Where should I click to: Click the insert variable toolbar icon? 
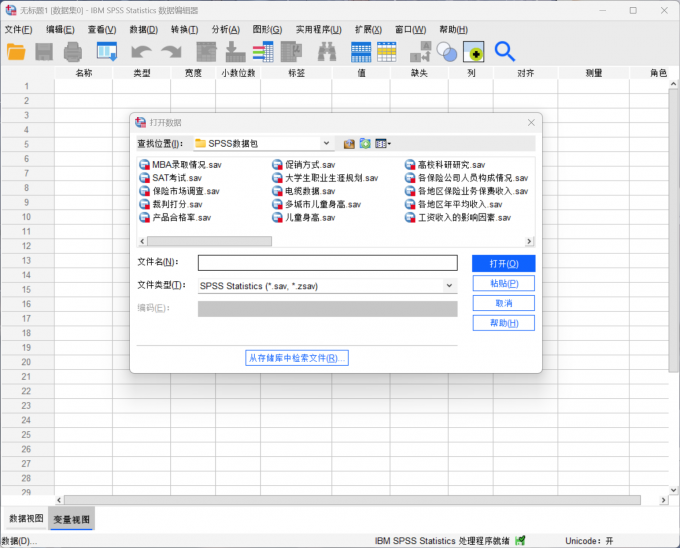tap(386, 52)
